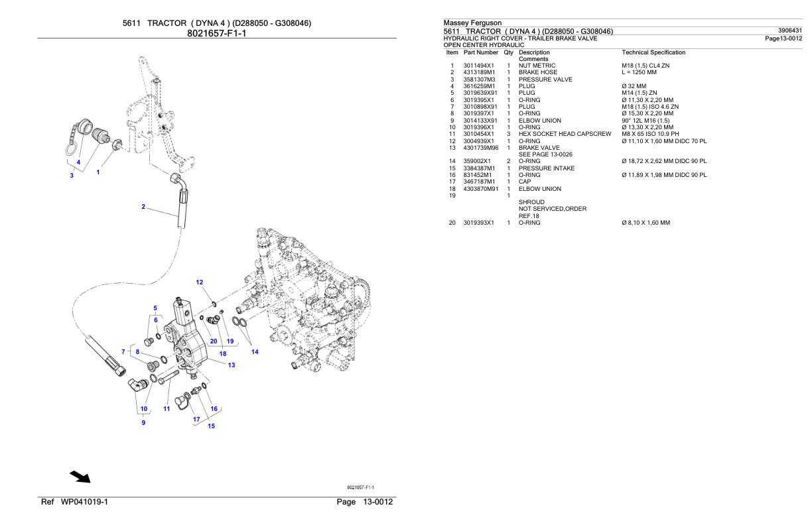Select callout number 20 in the diagram
The width and height of the screenshot is (812, 525).
click(x=212, y=341)
